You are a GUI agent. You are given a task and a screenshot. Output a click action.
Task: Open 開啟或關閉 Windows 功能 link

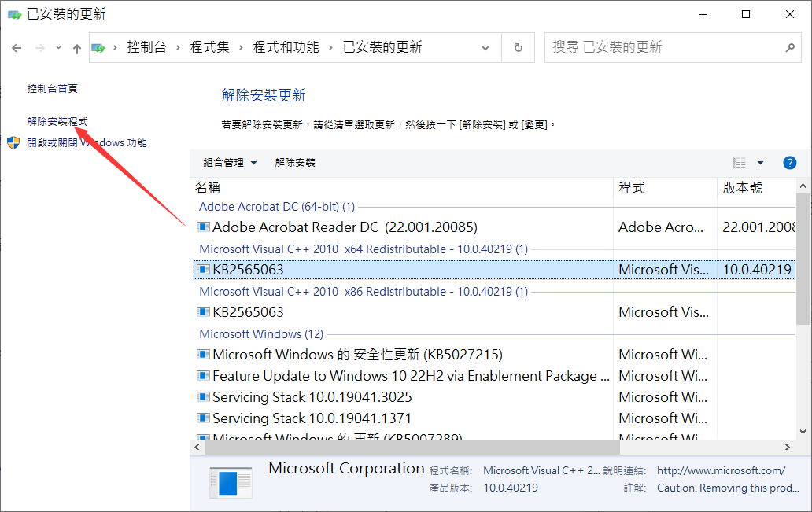point(87,143)
